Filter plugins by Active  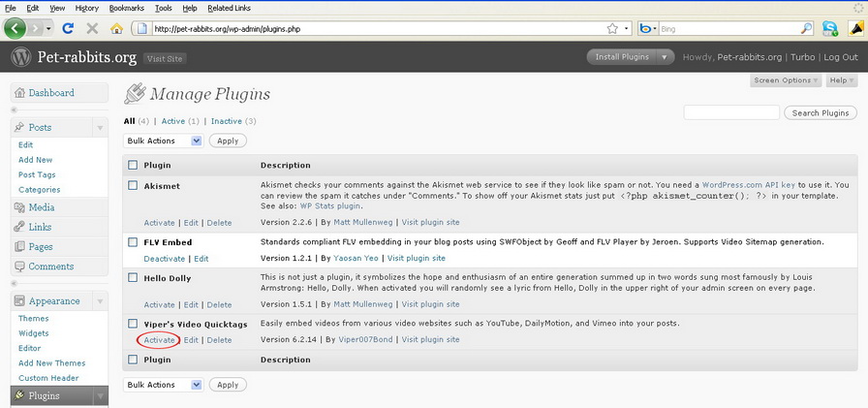(x=172, y=121)
